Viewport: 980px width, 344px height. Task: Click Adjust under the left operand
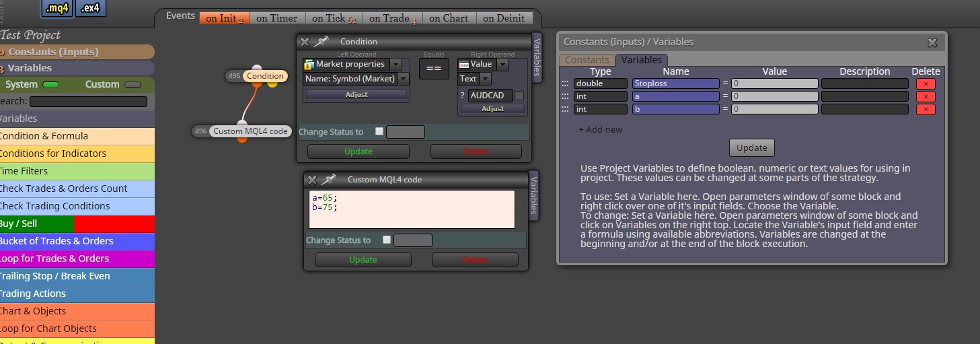[356, 95]
